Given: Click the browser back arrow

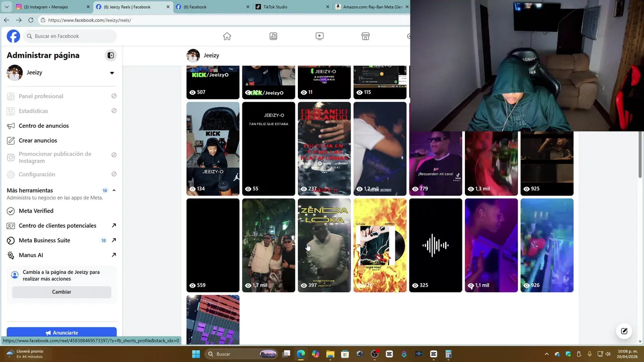Looking at the screenshot, I should [x=7, y=20].
